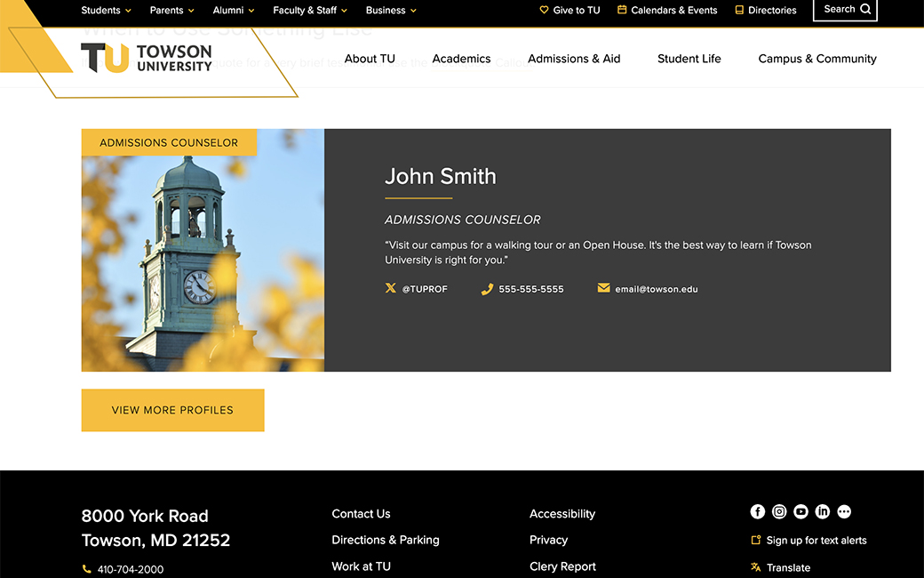The height and width of the screenshot is (578, 924).
Task: Click the @TUPROF handle link
Action: 425,289
